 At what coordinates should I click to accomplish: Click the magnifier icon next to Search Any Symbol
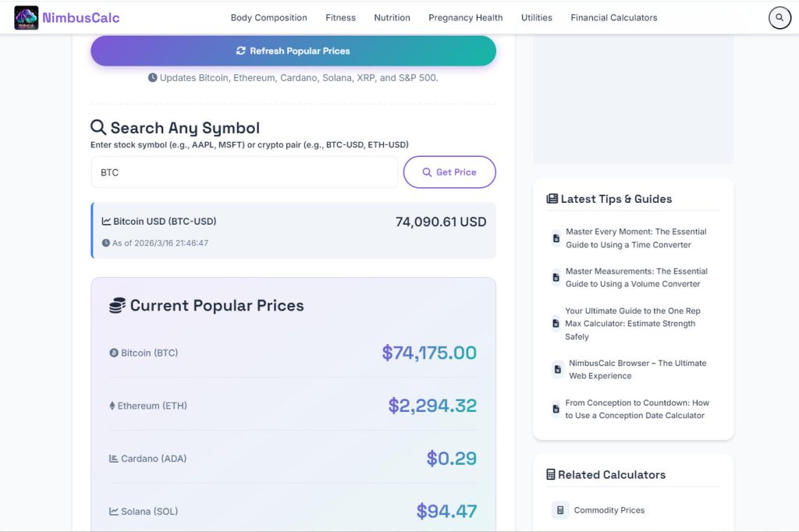click(98, 127)
